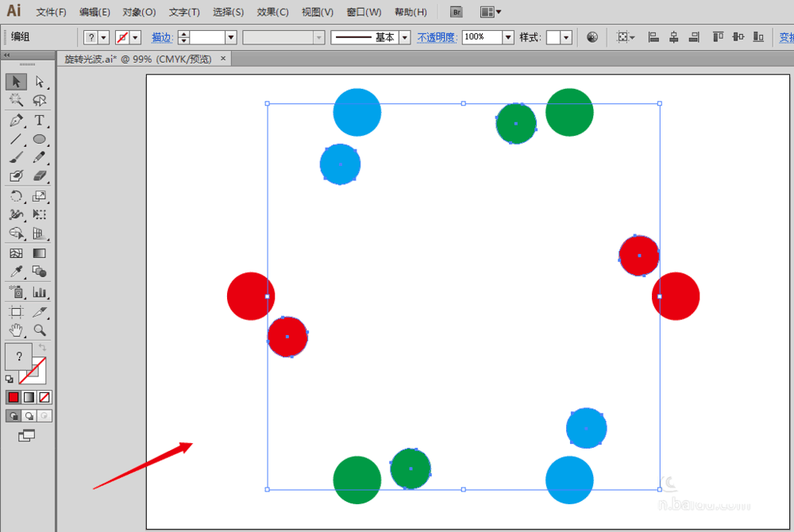This screenshot has height=532, width=794.
Task: Select the Pen tool
Action: 16,121
